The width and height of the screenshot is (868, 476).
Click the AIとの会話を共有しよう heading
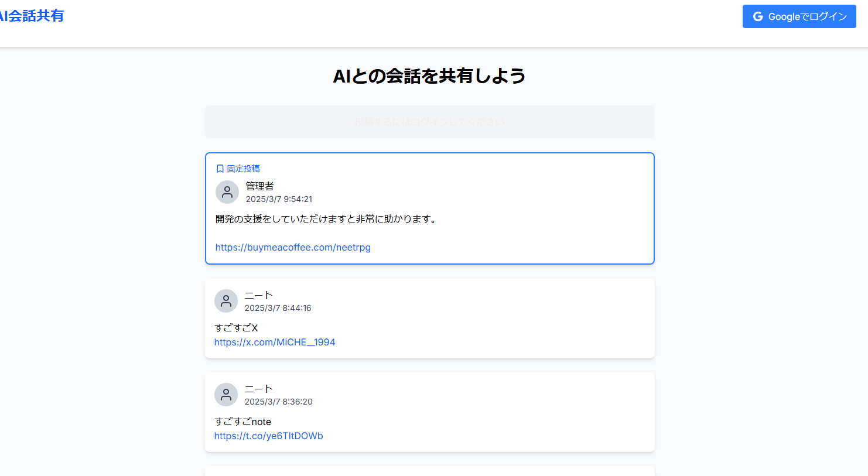click(x=429, y=76)
